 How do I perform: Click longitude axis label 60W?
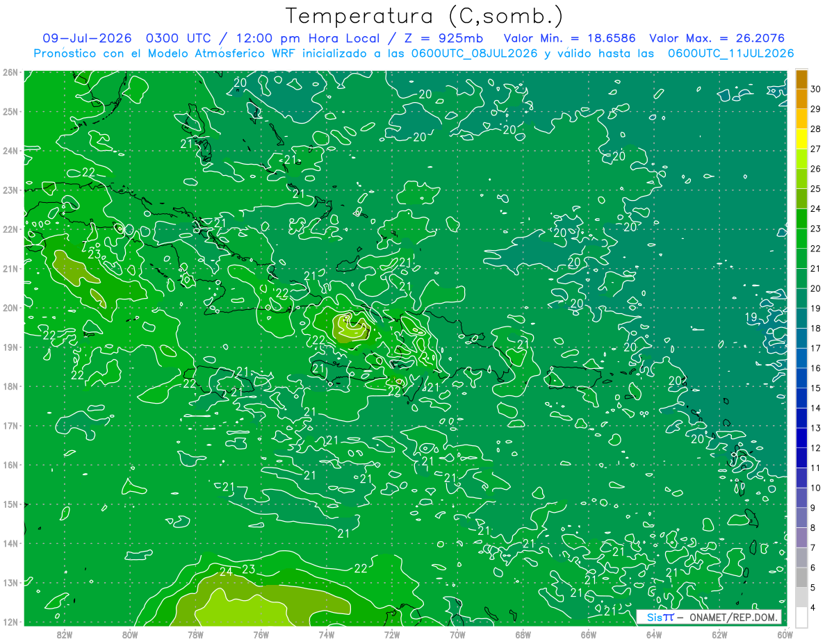coord(784,634)
